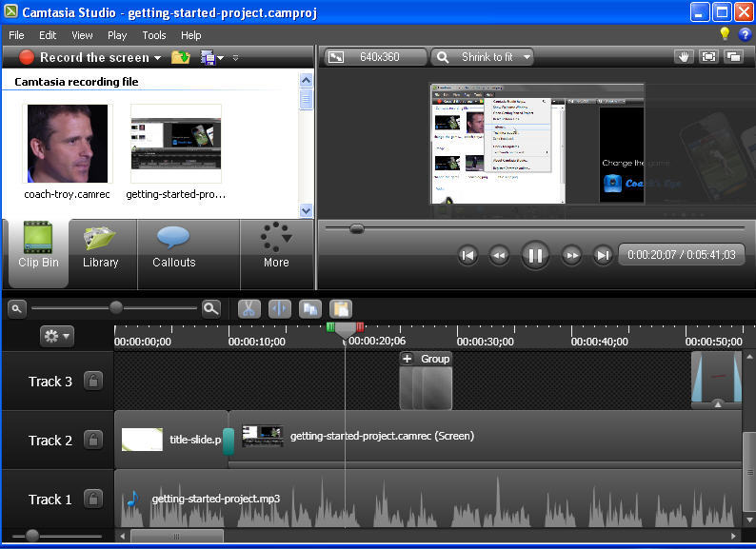Click the clip bin scroll up arrow
The width and height of the screenshot is (756, 549).
pos(306,81)
